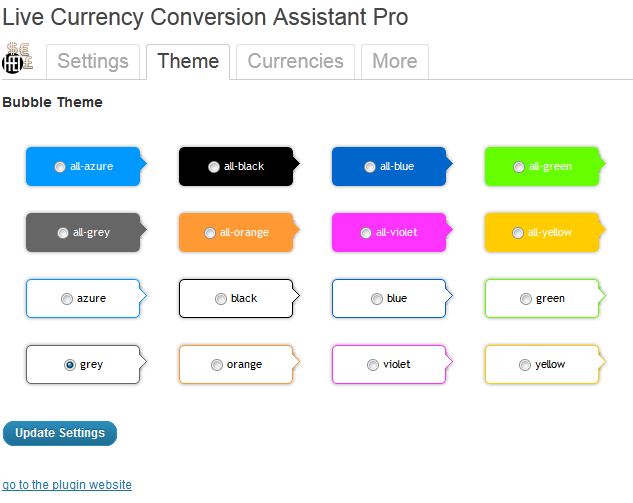Select the all-azure radio button

[62, 167]
